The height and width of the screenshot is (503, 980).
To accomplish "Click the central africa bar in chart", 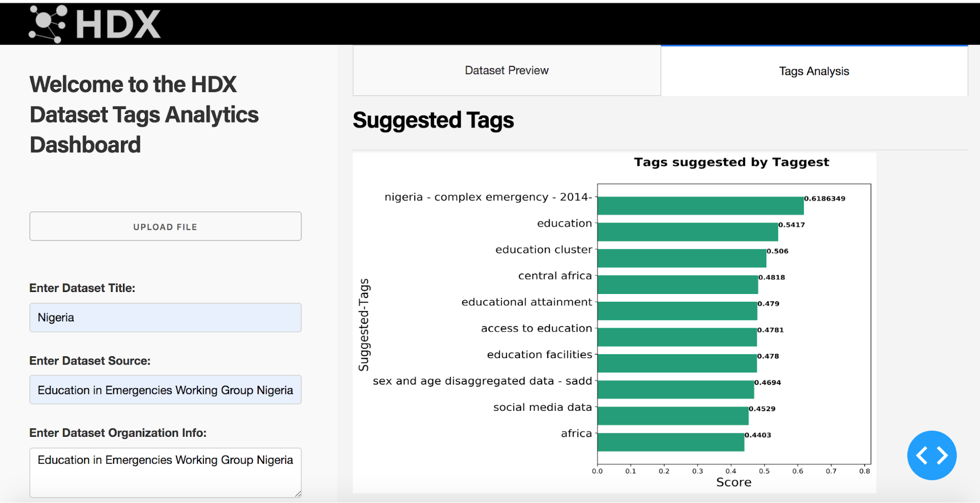I will pyautogui.click(x=678, y=285).
